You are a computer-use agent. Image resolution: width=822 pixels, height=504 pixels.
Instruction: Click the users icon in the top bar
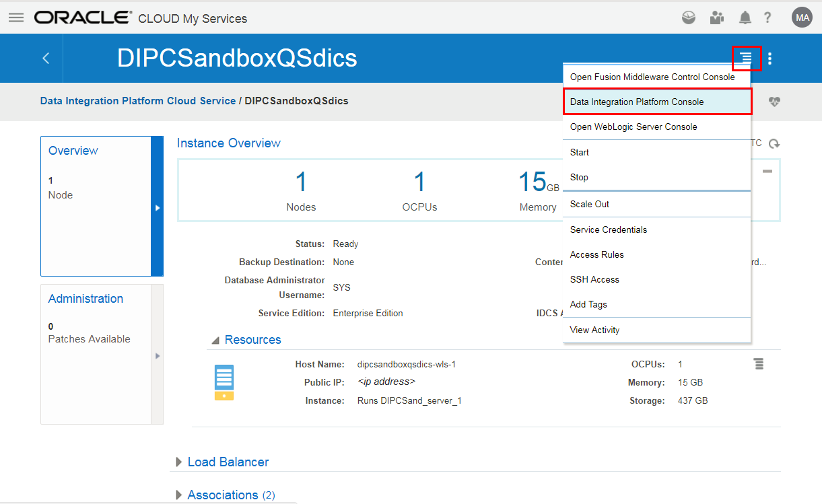coord(716,17)
